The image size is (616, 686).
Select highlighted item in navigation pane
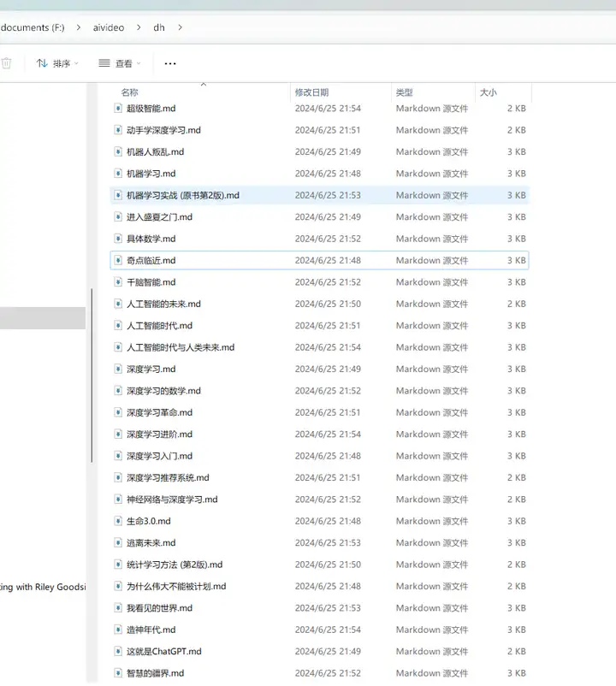coord(43,318)
